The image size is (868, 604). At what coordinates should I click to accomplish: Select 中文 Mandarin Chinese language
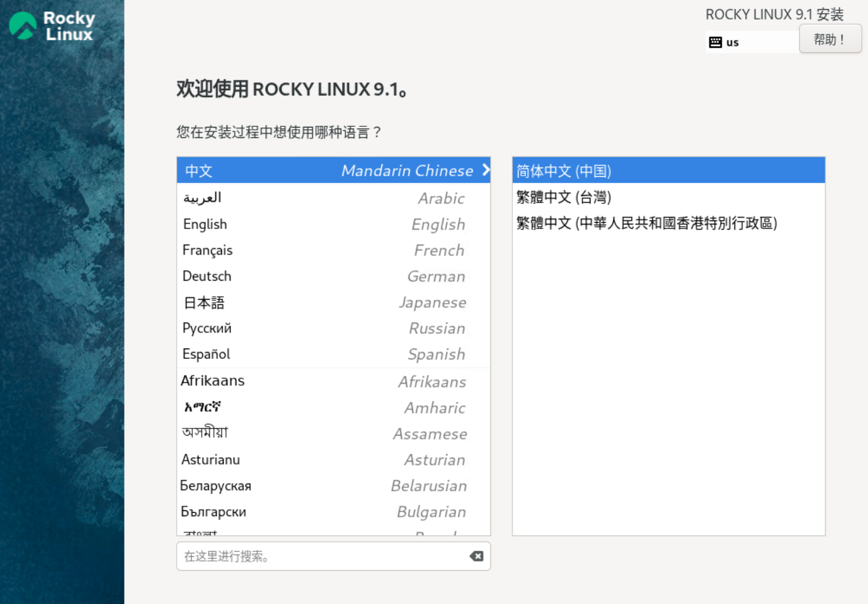coord(333,170)
